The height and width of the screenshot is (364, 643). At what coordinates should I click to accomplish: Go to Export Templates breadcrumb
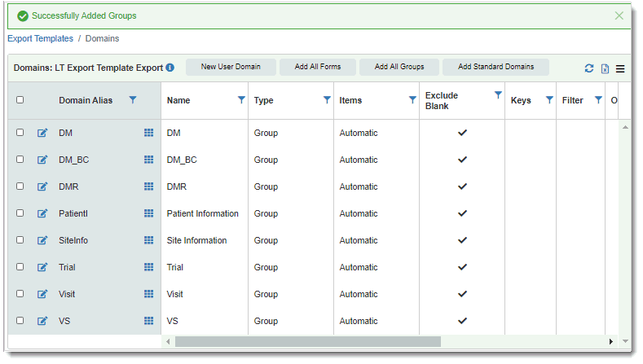[x=40, y=38]
